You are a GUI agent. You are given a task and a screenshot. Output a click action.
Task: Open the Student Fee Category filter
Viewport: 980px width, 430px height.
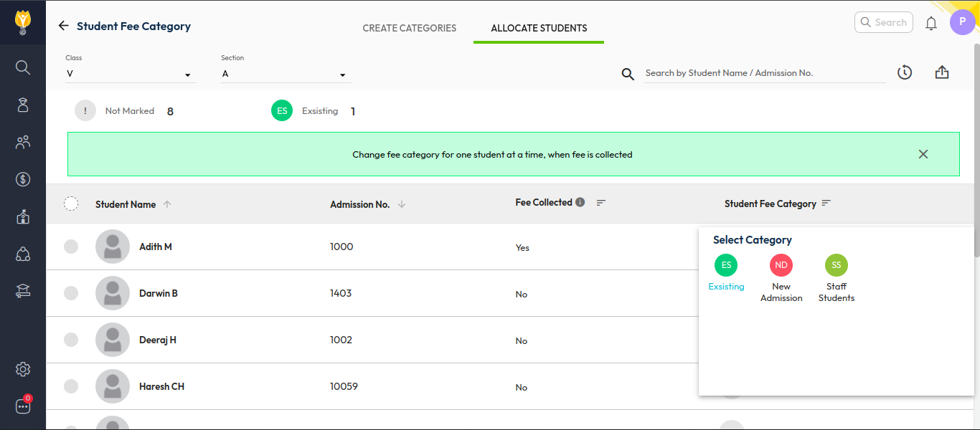click(x=826, y=204)
